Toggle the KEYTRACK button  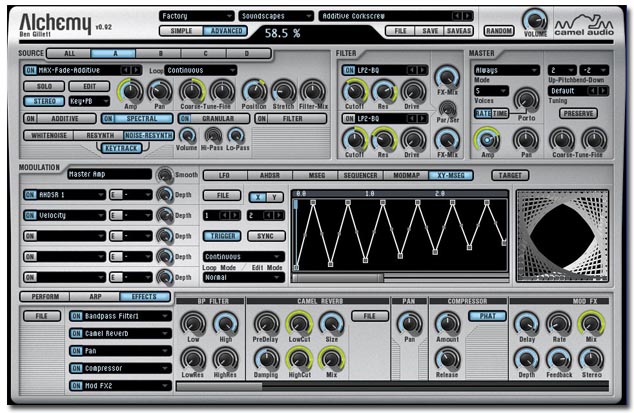121,148
